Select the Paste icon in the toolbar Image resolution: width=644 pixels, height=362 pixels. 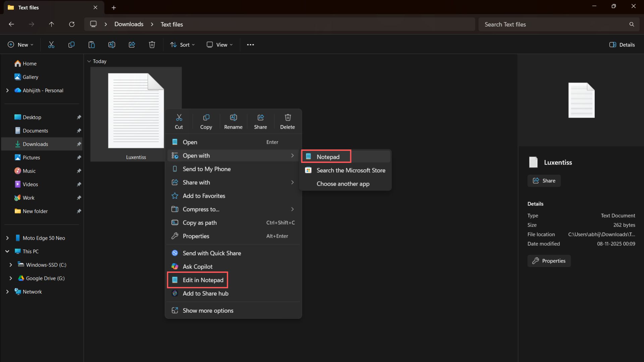pos(91,44)
